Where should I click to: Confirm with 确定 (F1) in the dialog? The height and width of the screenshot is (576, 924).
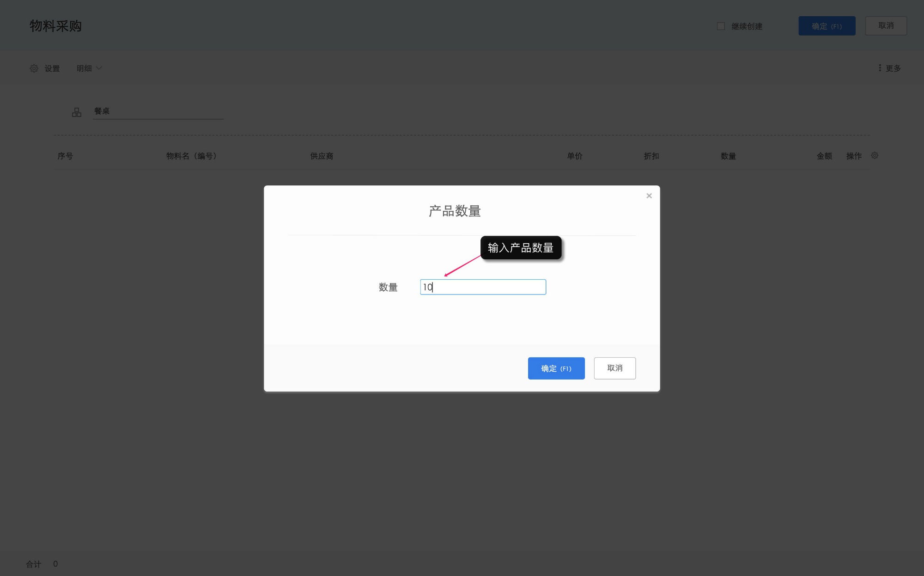tap(556, 368)
